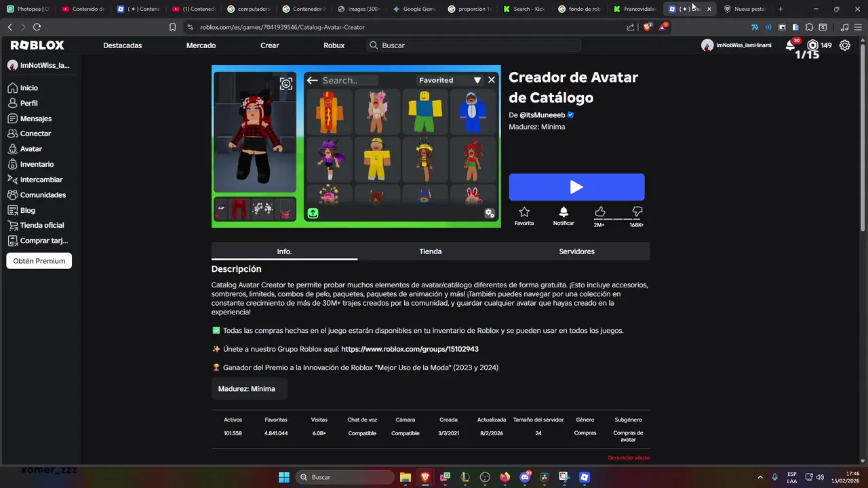Show hidden tray icons chevron
The width and height of the screenshot is (868, 488).
(760, 477)
